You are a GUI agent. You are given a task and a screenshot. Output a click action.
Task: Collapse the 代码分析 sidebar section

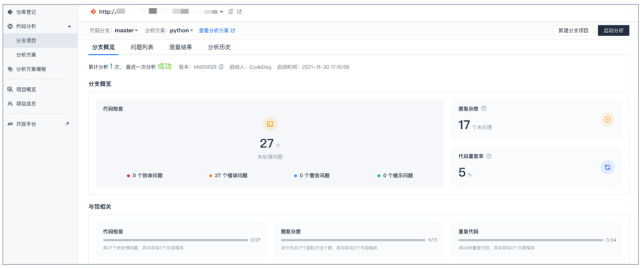click(x=69, y=26)
